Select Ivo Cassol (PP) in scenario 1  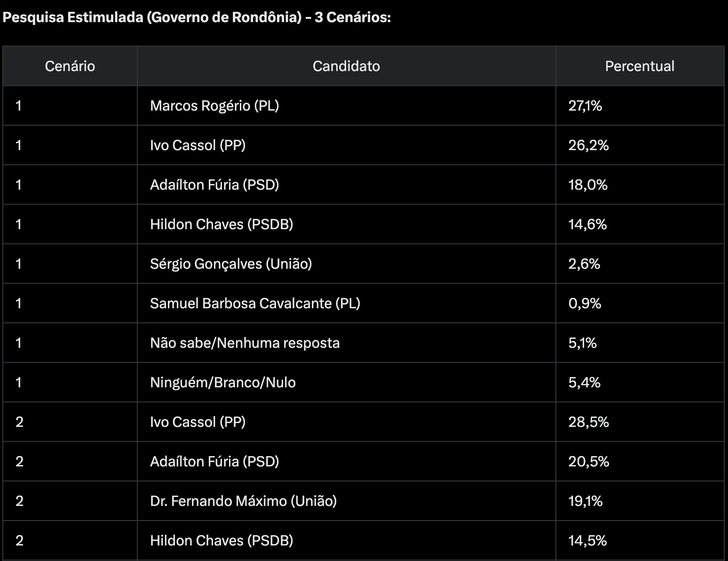[198, 145]
